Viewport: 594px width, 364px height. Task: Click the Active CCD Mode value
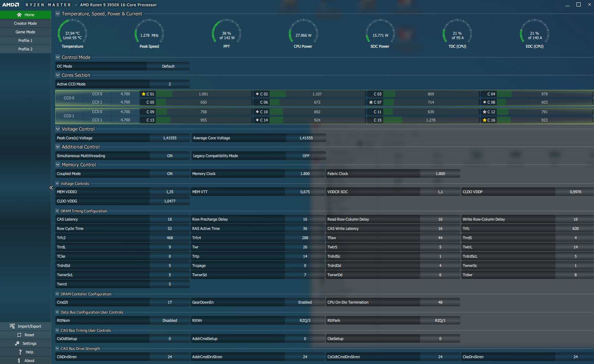pos(170,84)
